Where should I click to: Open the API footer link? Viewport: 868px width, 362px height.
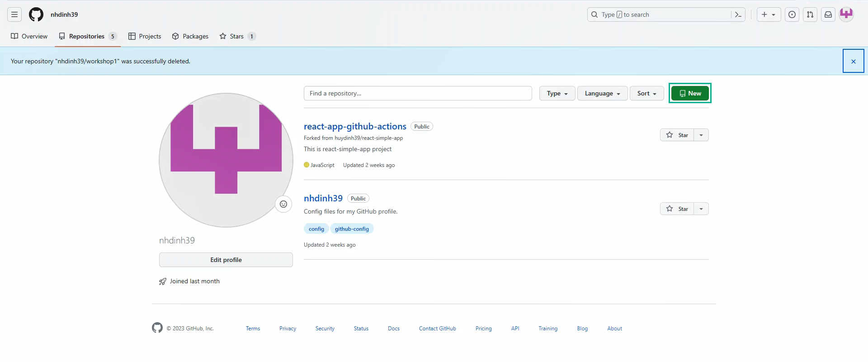click(x=515, y=329)
